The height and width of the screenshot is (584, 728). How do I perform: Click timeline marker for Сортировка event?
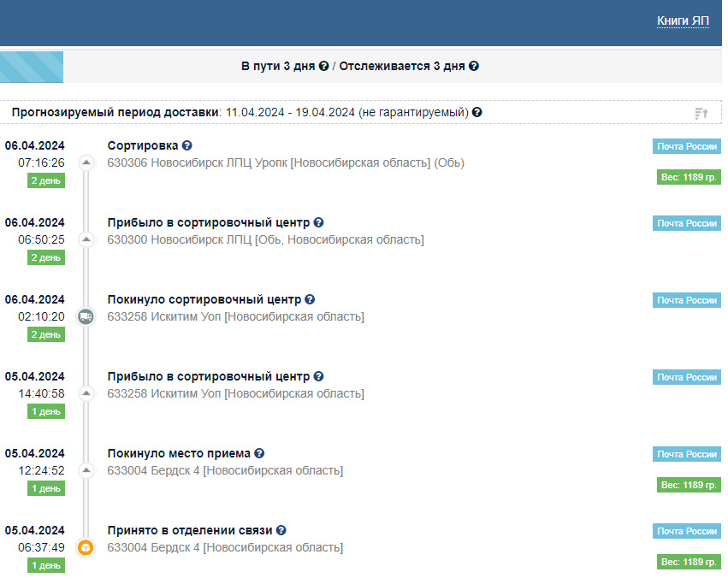(86, 162)
